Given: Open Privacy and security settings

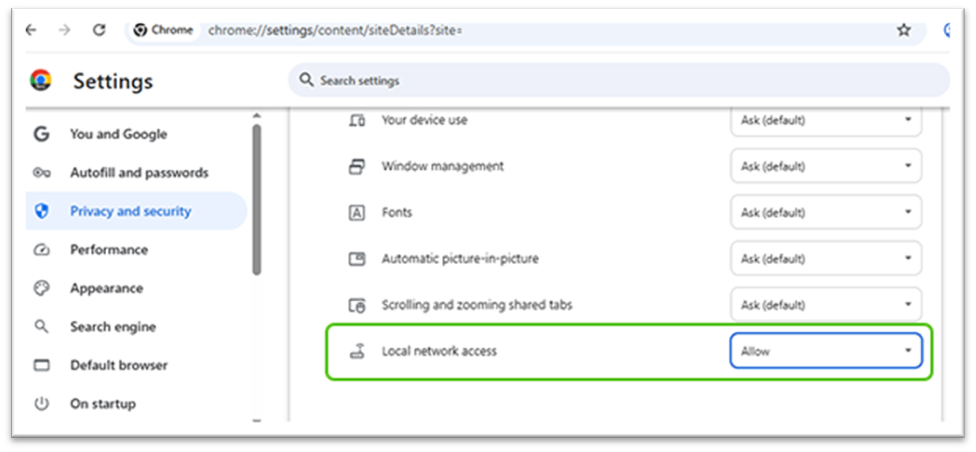Looking at the screenshot, I should coord(130,211).
